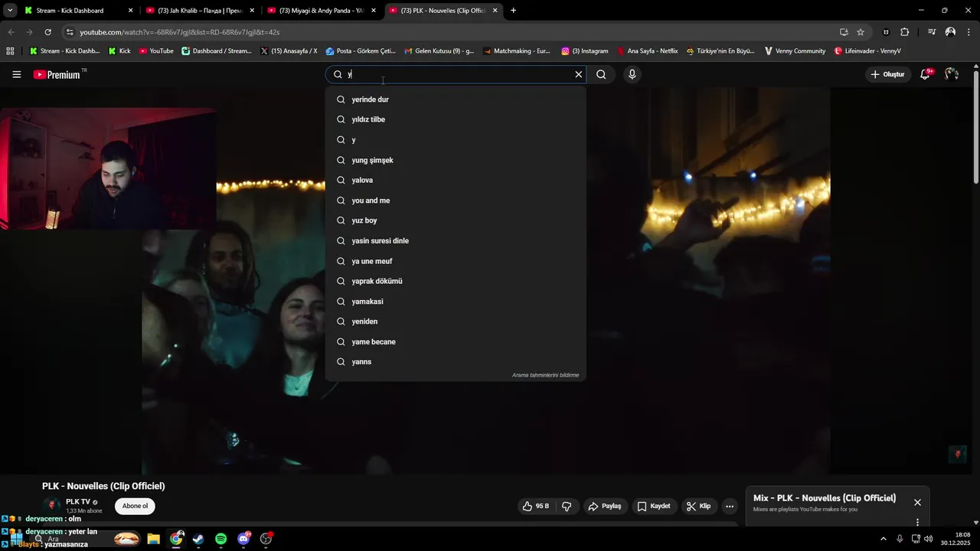980x551 pixels.
Task: Go back with the browser back arrow
Action: pos(11,32)
